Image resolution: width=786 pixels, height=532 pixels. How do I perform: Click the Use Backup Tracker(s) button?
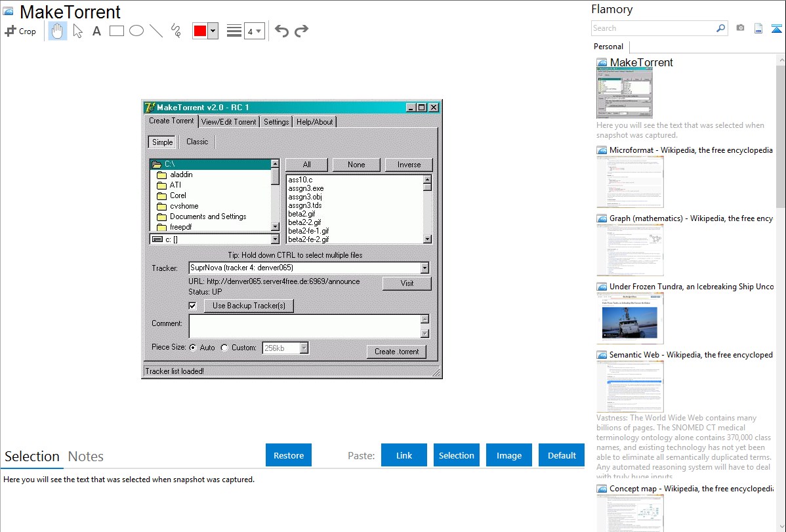click(x=249, y=306)
